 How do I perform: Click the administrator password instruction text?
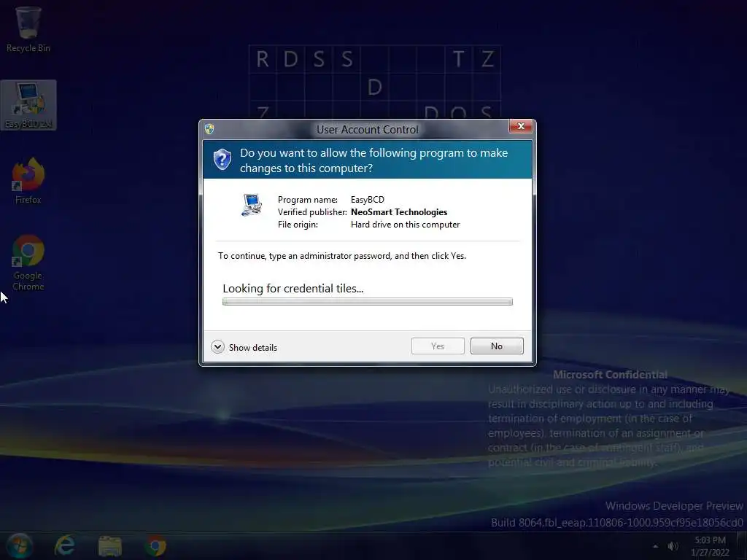(x=342, y=256)
